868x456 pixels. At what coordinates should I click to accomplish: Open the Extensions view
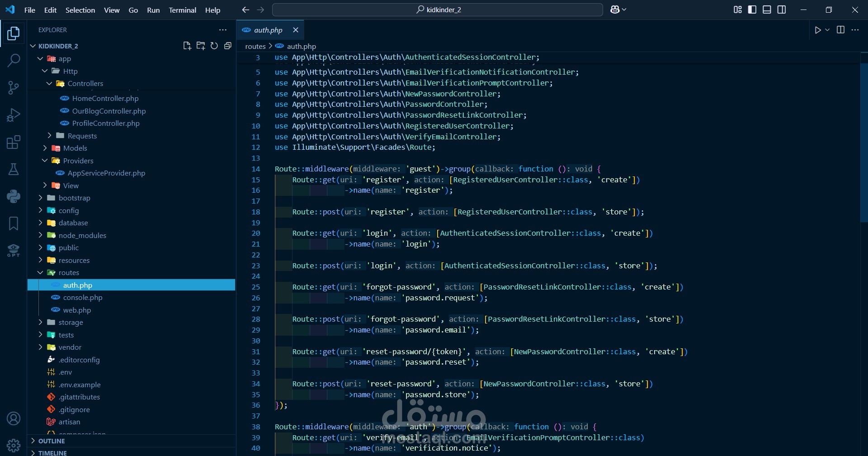(x=14, y=142)
